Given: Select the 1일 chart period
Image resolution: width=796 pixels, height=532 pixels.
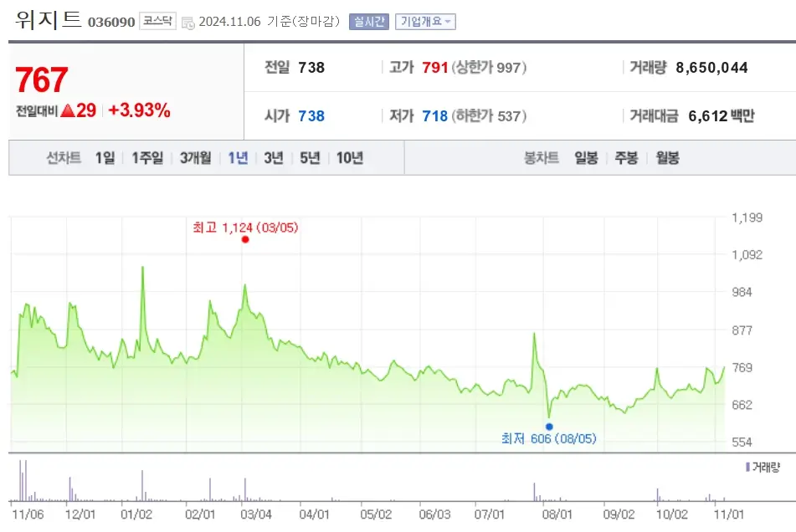Looking at the screenshot, I should tap(104, 156).
